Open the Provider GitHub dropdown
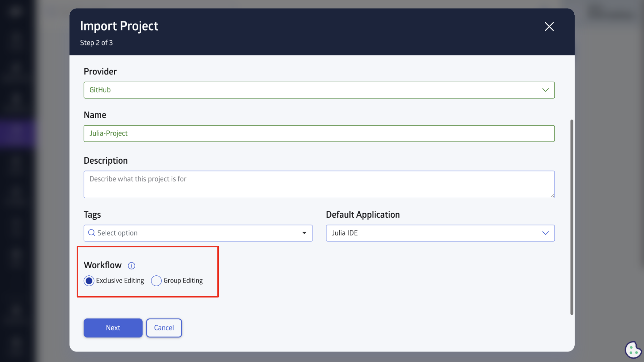 [x=319, y=90]
